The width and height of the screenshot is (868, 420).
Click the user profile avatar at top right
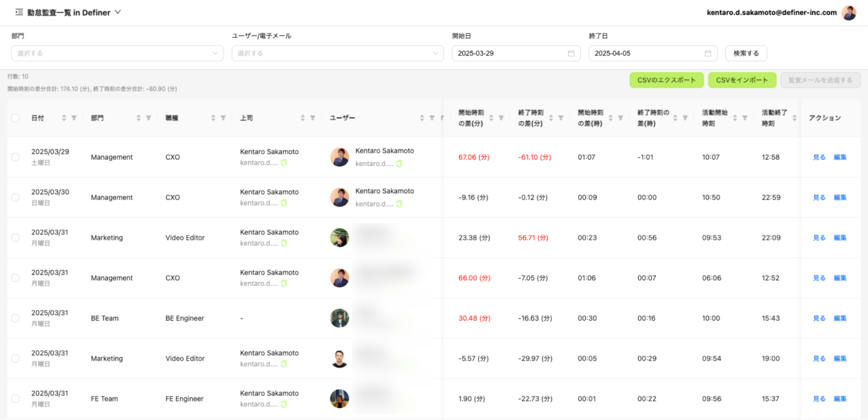pos(848,13)
